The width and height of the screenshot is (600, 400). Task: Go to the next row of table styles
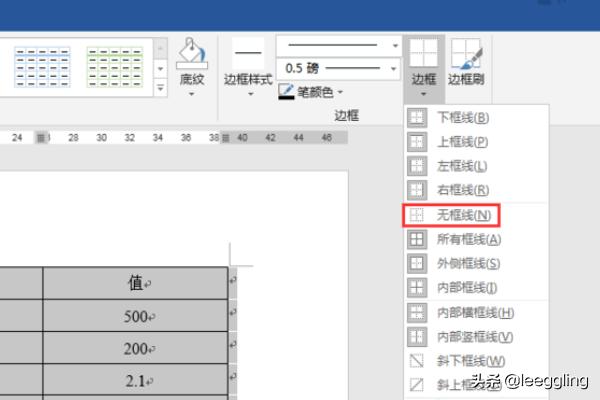161,69
